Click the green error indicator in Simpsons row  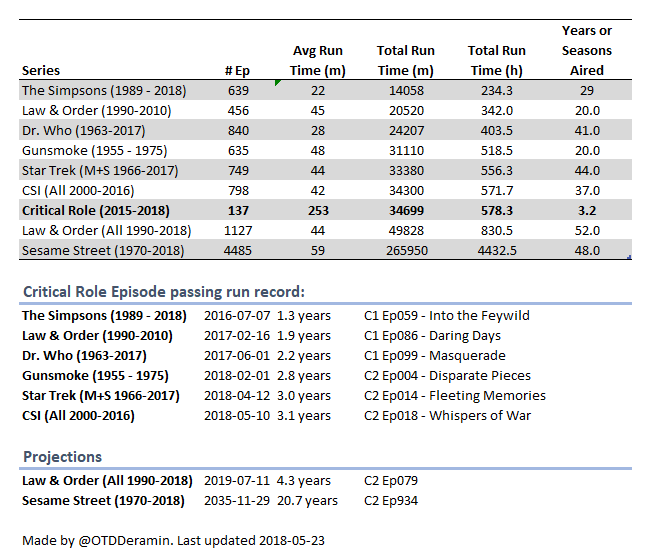click(278, 85)
